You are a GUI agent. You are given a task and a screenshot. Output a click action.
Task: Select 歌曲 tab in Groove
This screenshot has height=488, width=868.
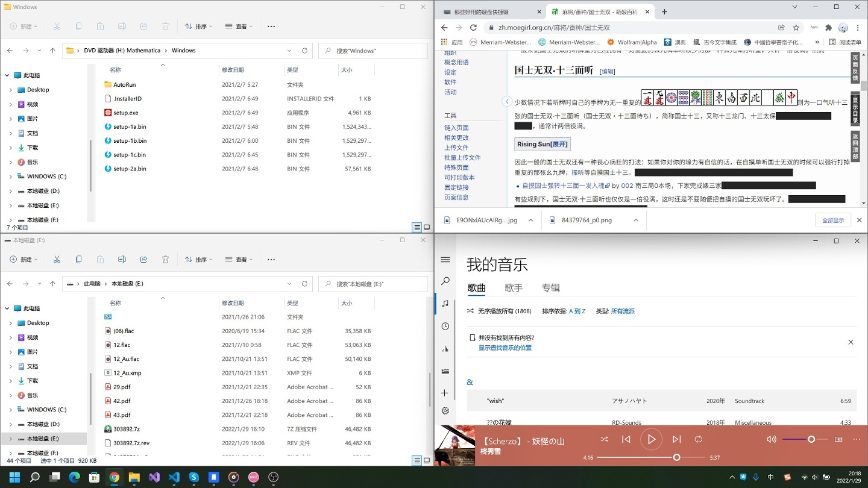click(x=476, y=288)
